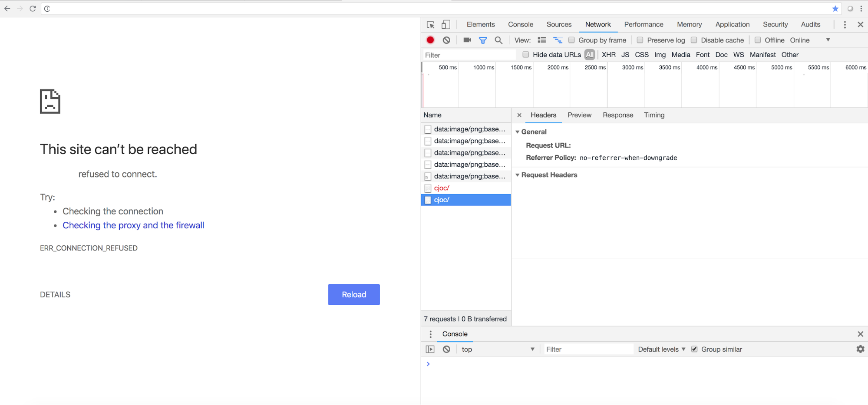Toggle the overview waterfall view icon
868x405 pixels.
click(558, 40)
